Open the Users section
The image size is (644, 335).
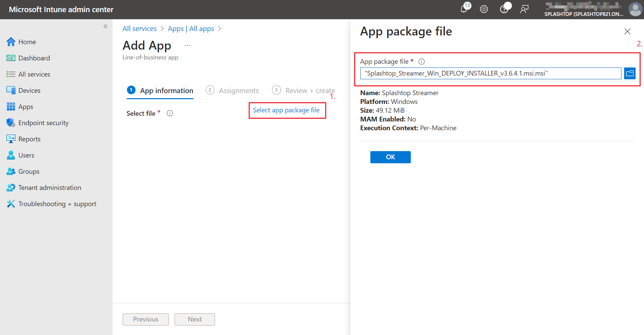click(26, 155)
